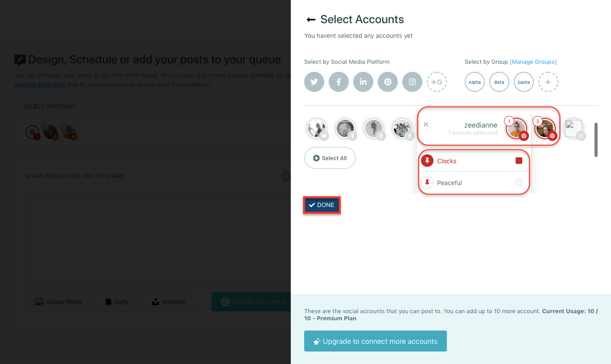Add a new account via the +G icon

[437, 82]
